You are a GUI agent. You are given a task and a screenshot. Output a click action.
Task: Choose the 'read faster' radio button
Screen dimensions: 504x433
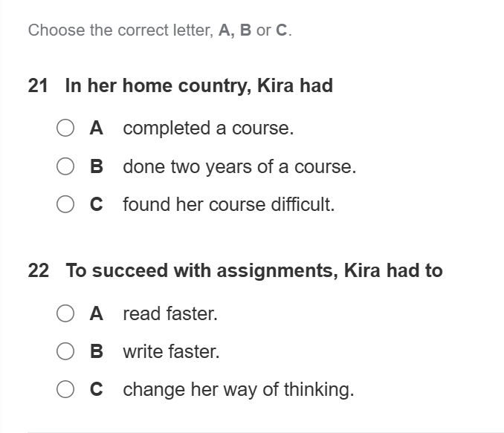[x=66, y=314]
